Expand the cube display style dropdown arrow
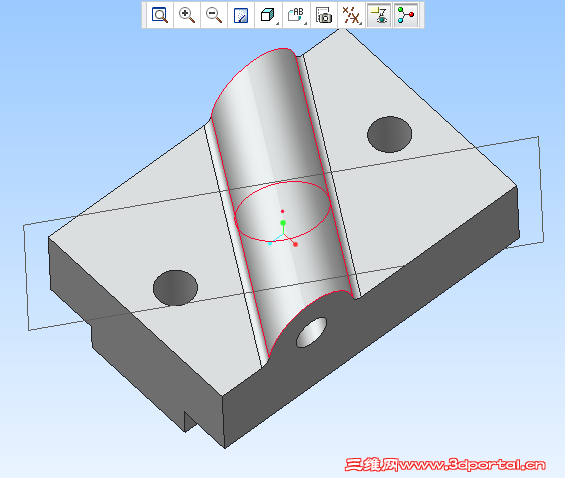Screen dimensions: 565x478 click(x=277, y=24)
